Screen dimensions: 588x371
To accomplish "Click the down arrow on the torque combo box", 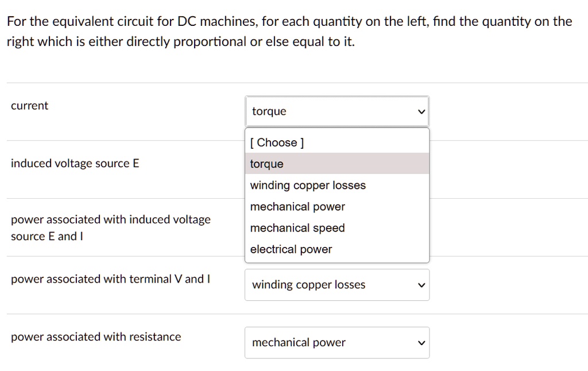I will (x=421, y=111).
